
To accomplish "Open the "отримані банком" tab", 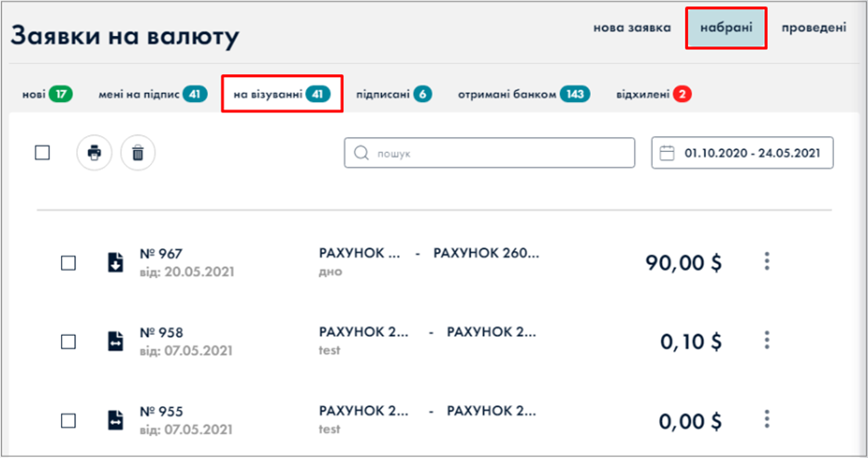I will [x=522, y=94].
